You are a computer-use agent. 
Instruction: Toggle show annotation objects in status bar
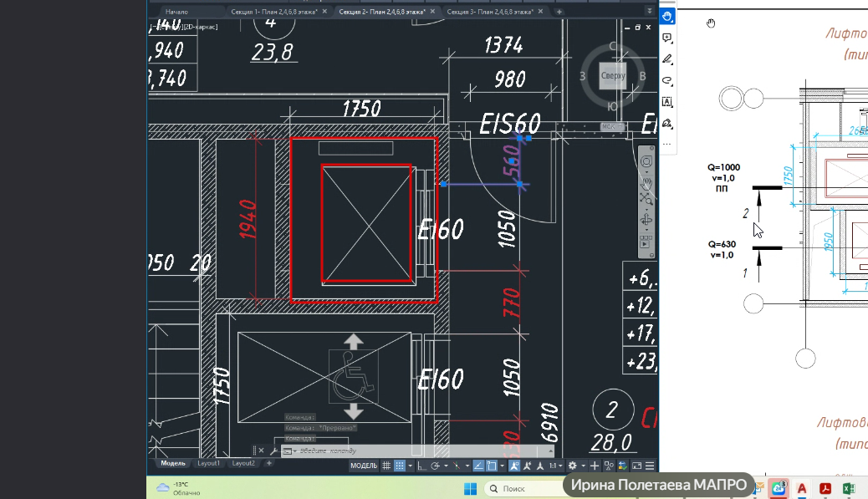514,466
